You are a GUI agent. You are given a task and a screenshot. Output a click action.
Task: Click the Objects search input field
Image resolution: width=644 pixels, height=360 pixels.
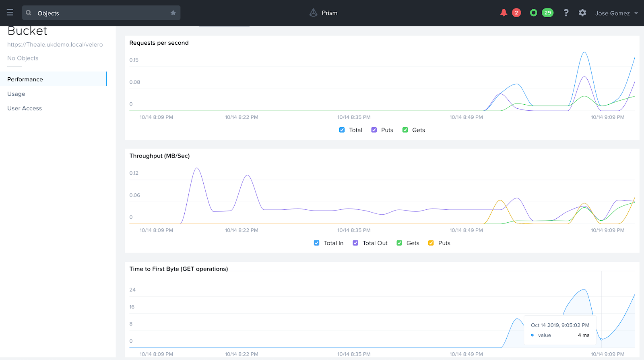(101, 13)
